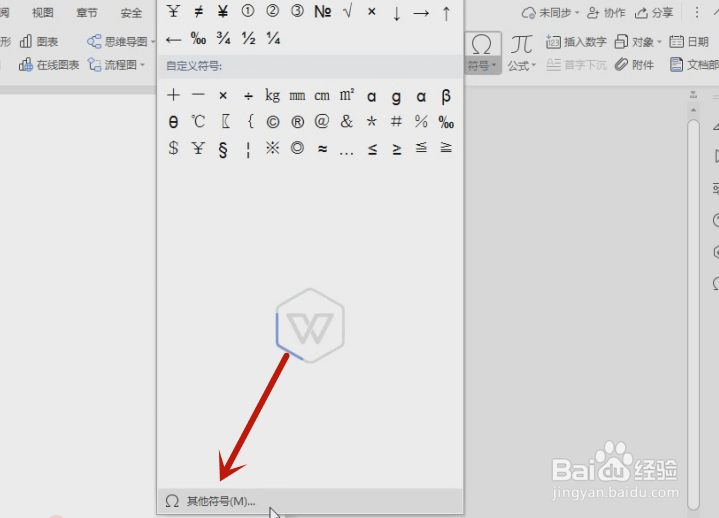Screen dimensions: 719x518
Task: Insert the down arrow ↓ symbol
Action: (x=397, y=13)
